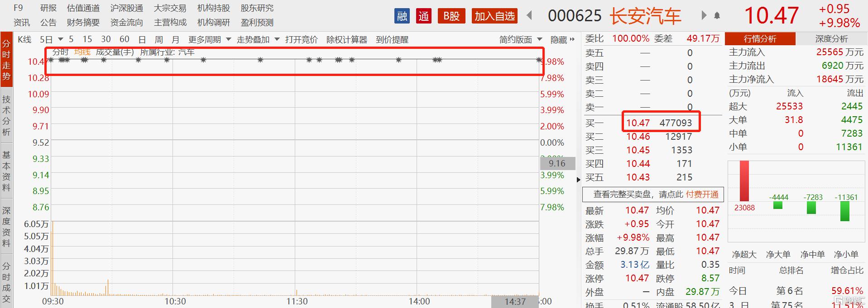Click 买三 price 10.45
This screenshot has height=308, width=868.
638,150
